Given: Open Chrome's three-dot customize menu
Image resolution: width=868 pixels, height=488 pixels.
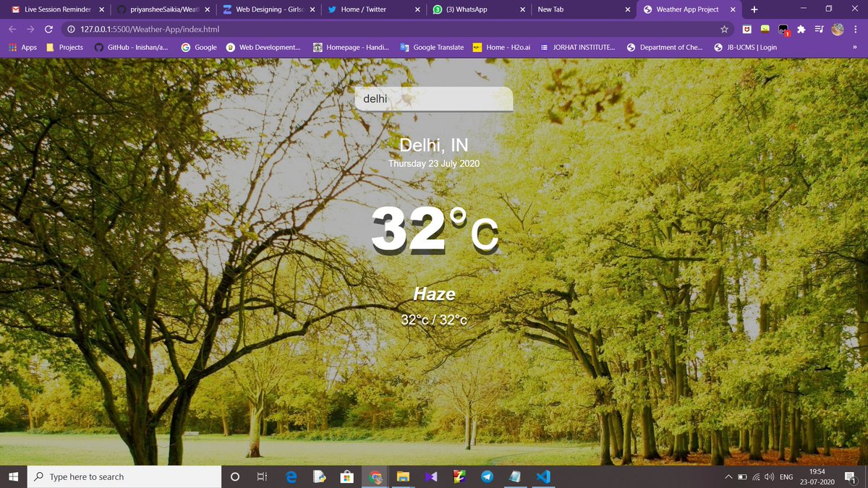Looking at the screenshot, I should 855,30.
